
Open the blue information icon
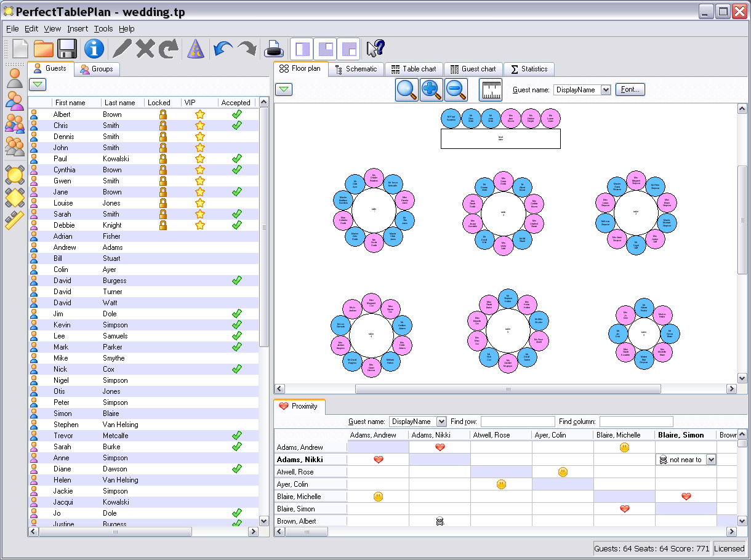tap(94, 49)
